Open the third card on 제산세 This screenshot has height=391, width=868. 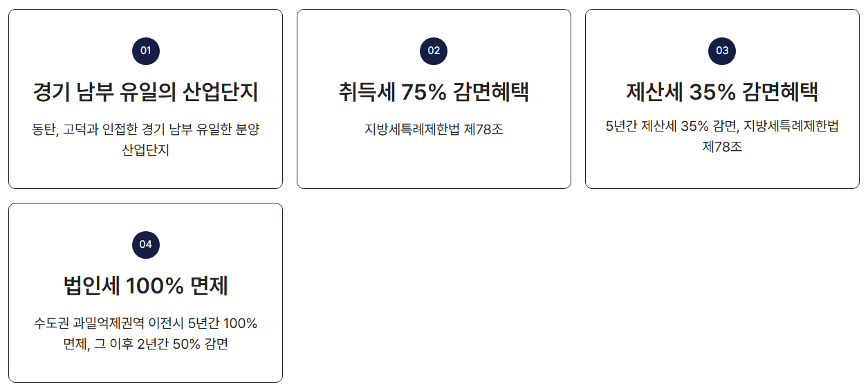tap(722, 99)
